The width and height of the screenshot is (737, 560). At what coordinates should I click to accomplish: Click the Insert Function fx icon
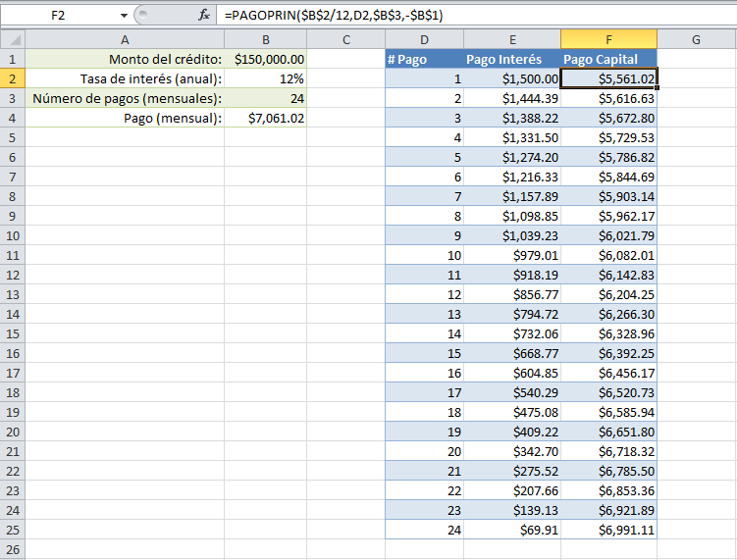(x=204, y=16)
